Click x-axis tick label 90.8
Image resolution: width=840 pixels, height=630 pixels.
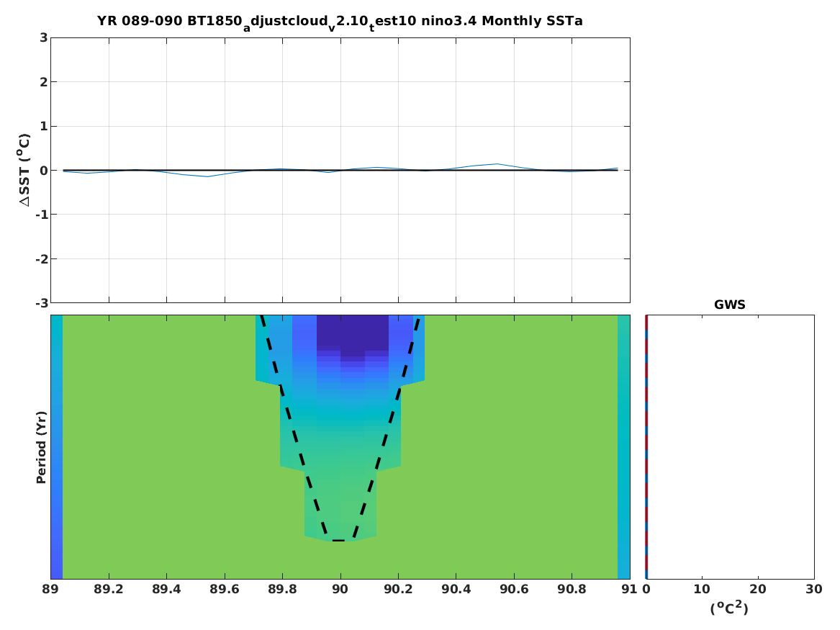tap(572, 589)
